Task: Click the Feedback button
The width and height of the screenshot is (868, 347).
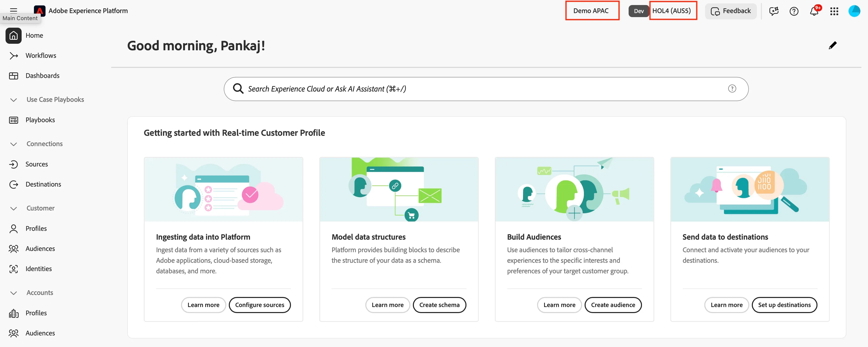Action: [730, 11]
